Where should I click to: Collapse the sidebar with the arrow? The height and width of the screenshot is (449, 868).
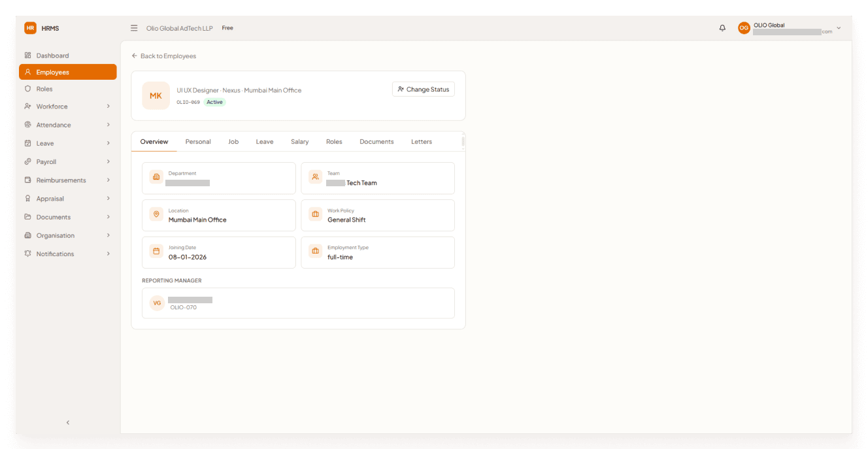(x=68, y=423)
